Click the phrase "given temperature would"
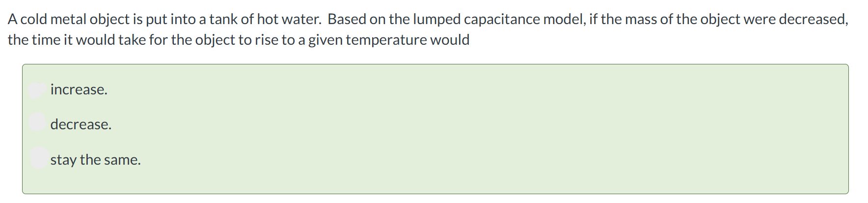 (x=389, y=39)
